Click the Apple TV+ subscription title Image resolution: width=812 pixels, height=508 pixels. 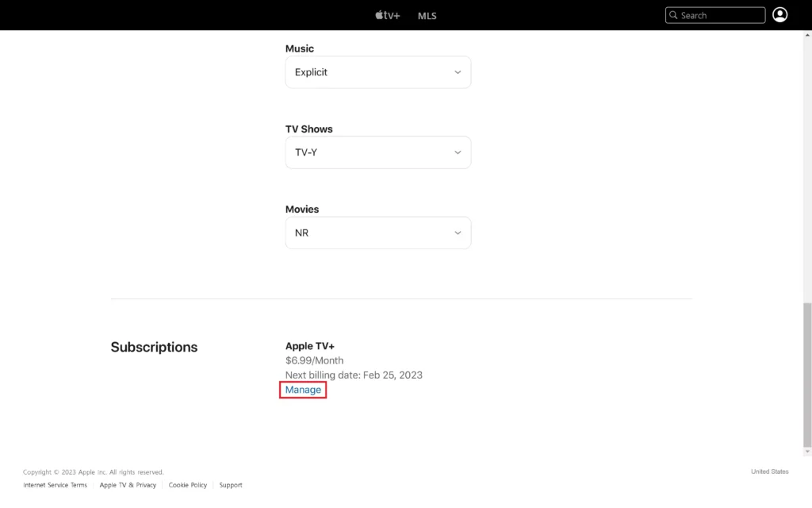tap(310, 346)
